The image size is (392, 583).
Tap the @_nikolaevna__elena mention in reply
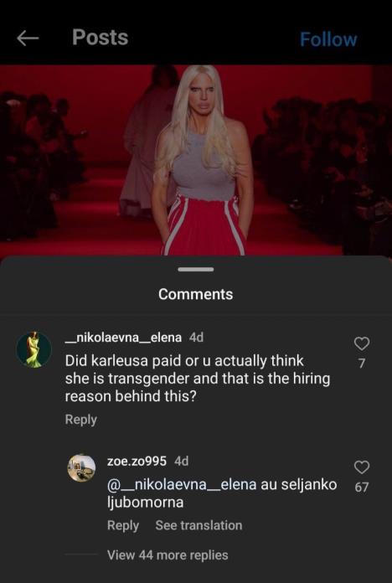coord(182,484)
